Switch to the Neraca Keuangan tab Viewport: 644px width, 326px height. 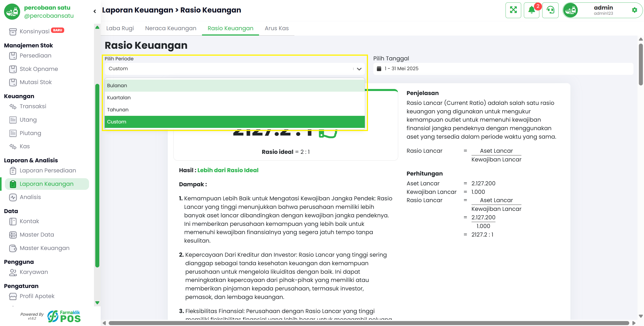170,28
